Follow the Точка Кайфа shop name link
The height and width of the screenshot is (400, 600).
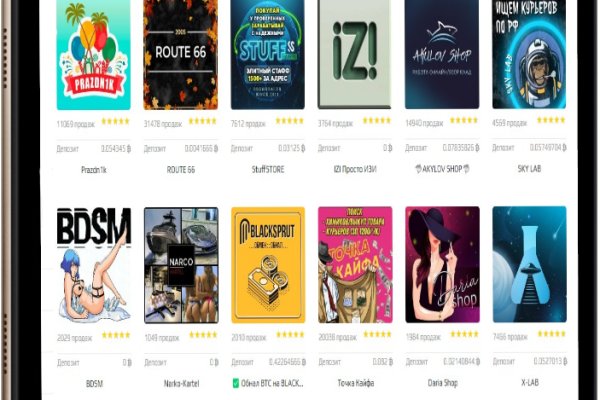(x=355, y=383)
